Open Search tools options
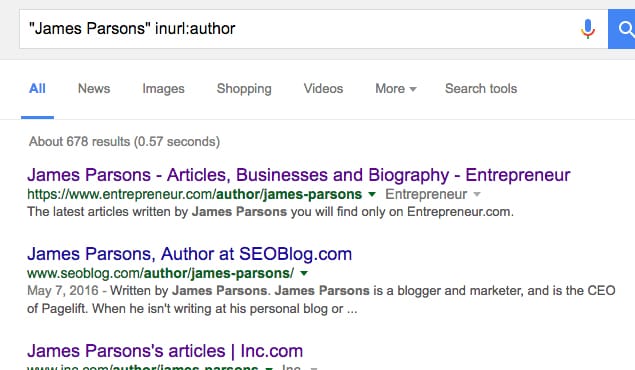This screenshot has height=370, width=635. pyautogui.click(x=481, y=89)
